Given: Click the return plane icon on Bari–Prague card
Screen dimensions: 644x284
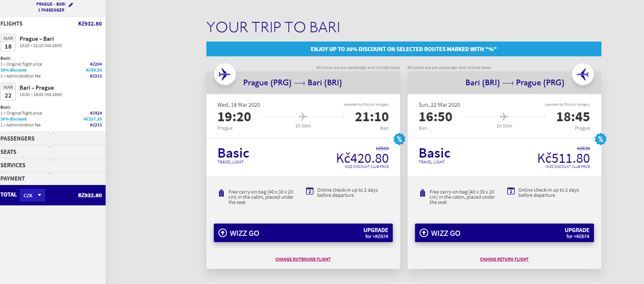Looking at the screenshot, I should [x=583, y=75].
